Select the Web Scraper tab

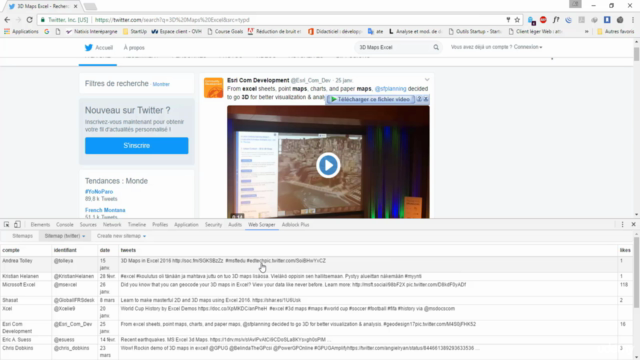tap(262, 224)
